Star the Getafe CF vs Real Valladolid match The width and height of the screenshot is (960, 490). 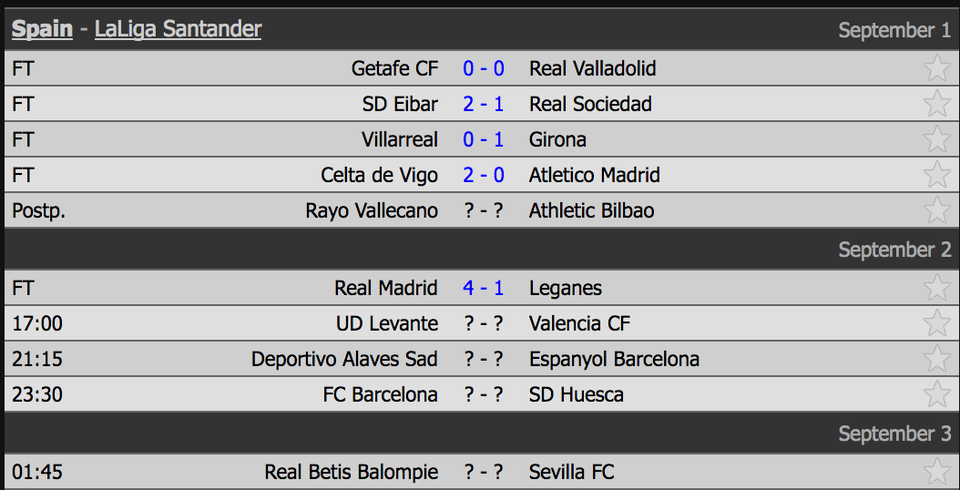[936, 67]
